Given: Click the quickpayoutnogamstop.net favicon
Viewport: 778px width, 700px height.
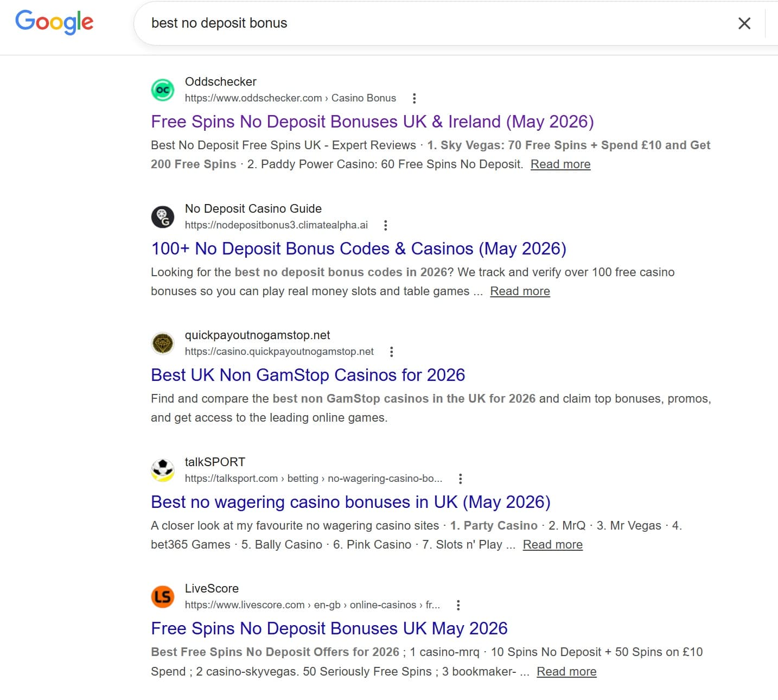Looking at the screenshot, I should [163, 343].
